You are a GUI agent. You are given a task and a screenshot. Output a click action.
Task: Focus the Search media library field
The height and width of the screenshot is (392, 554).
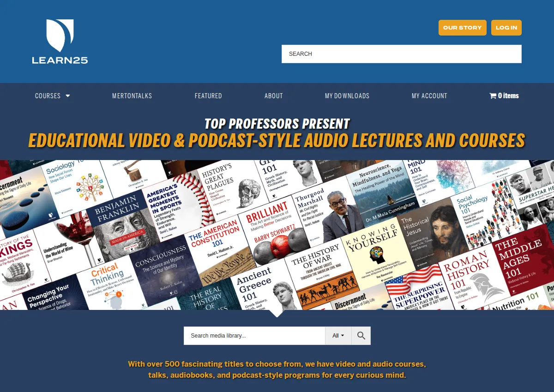pos(254,336)
